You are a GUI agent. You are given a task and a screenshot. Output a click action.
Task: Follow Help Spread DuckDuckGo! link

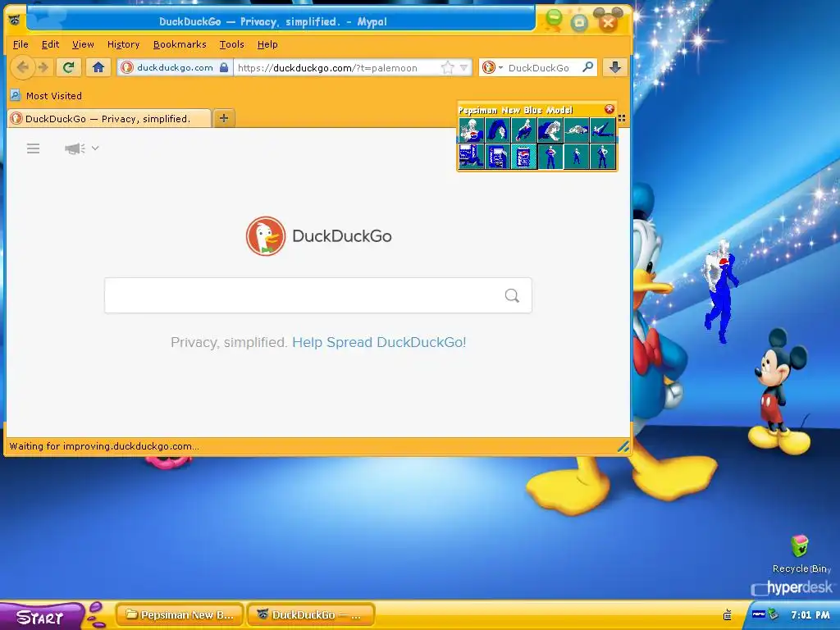[379, 342]
